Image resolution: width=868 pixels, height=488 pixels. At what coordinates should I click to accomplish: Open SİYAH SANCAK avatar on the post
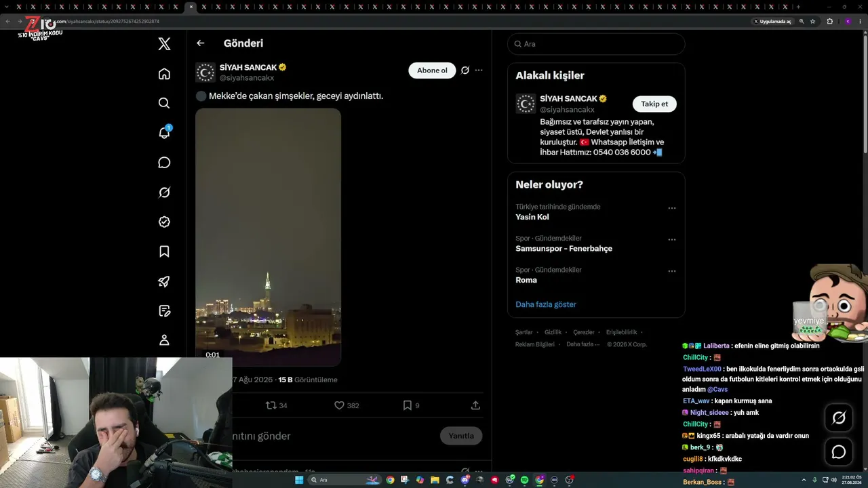point(205,73)
